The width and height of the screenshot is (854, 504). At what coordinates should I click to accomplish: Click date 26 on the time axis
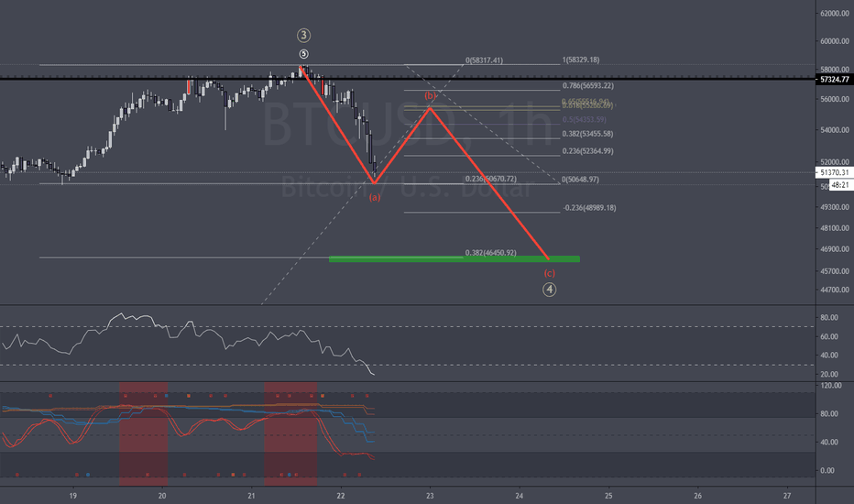tap(697, 496)
